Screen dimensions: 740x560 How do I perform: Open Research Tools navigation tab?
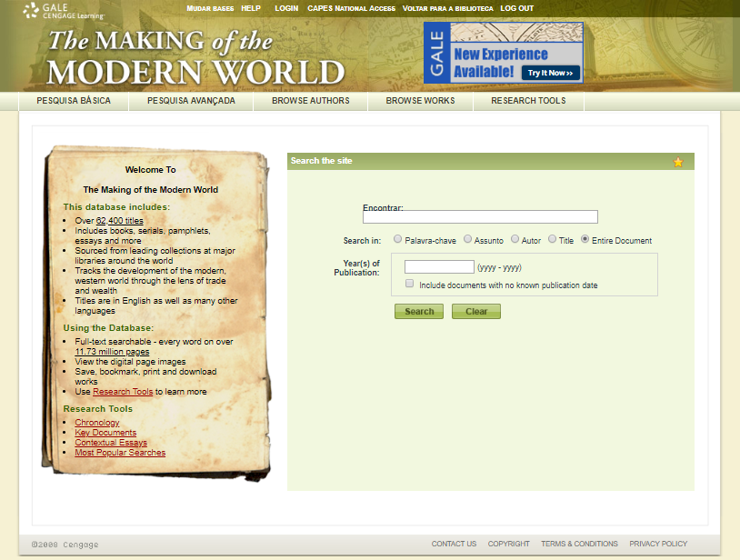point(528,101)
